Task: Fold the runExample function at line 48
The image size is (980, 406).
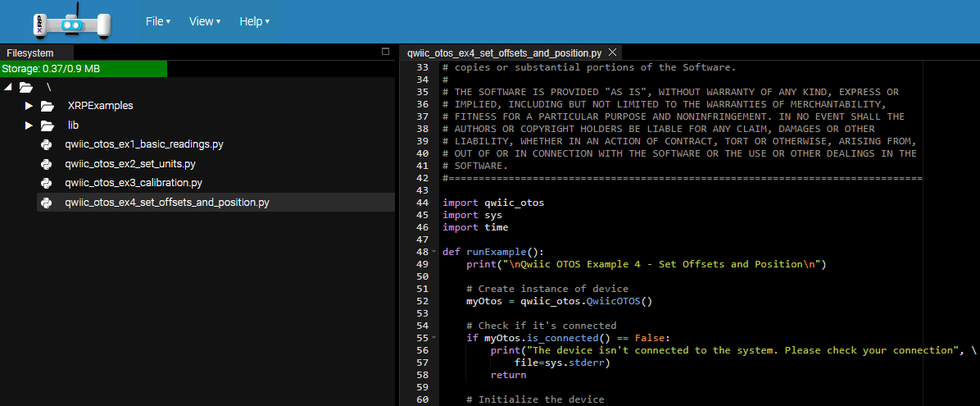Action: pyautogui.click(x=433, y=252)
